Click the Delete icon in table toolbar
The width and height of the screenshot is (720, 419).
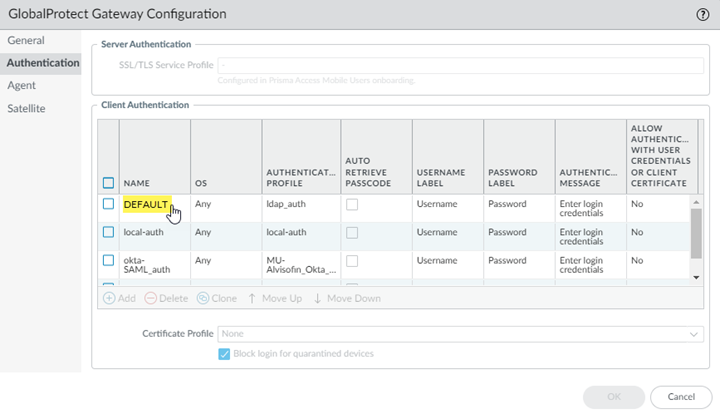click(x=151, y=298)
